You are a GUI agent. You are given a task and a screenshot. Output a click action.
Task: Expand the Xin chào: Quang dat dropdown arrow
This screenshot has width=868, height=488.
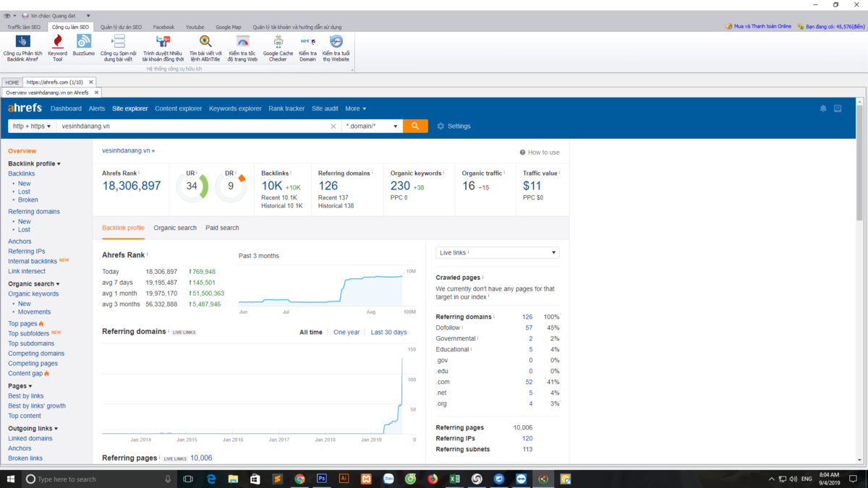tap(88, 15)
